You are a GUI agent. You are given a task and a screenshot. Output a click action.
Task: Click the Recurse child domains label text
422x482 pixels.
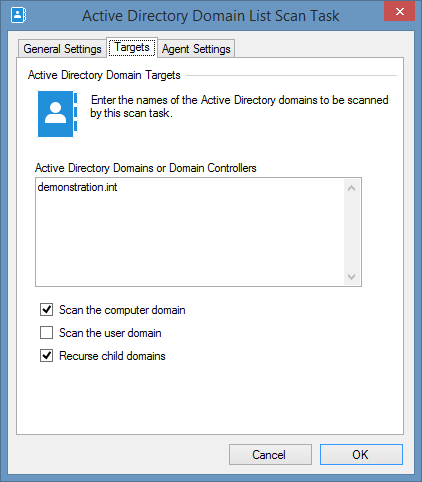pos(112,356)
